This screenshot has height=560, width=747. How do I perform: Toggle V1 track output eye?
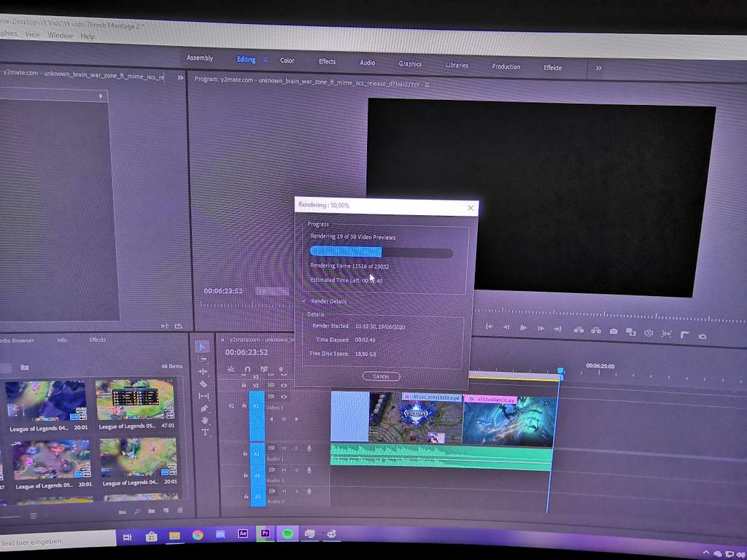point(284,396)
